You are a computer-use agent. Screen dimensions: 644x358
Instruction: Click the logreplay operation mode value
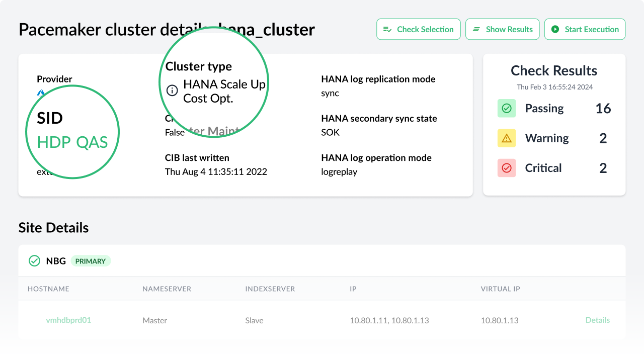(x=339, y=171)
